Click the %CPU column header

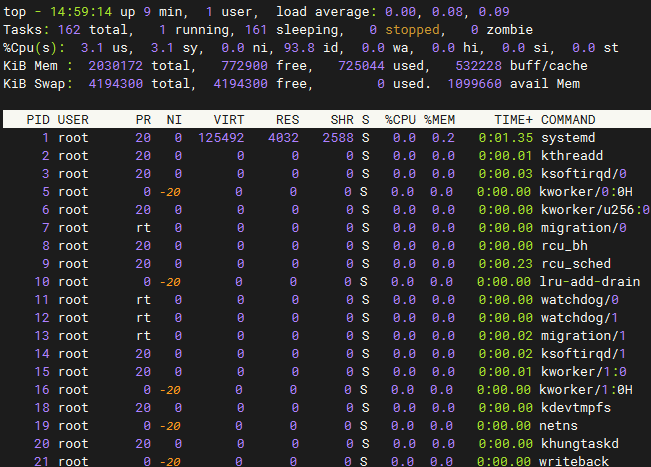(x=400, y=120)
